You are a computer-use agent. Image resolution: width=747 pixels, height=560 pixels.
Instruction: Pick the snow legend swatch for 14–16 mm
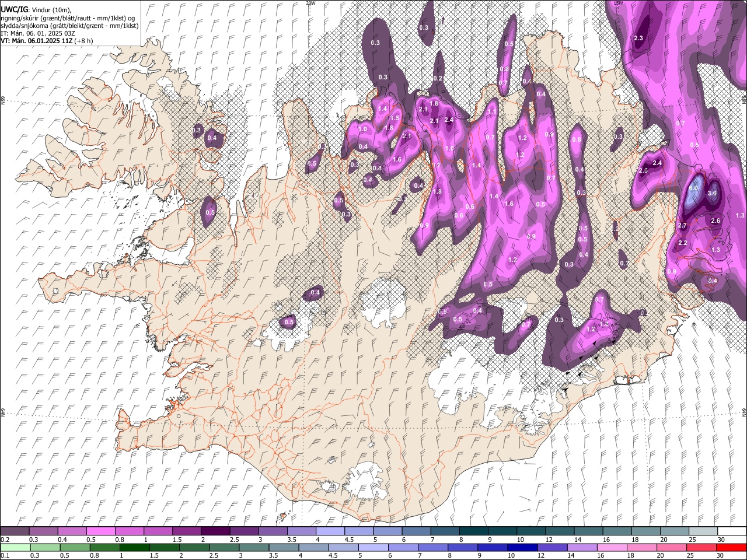pos(588,531)
